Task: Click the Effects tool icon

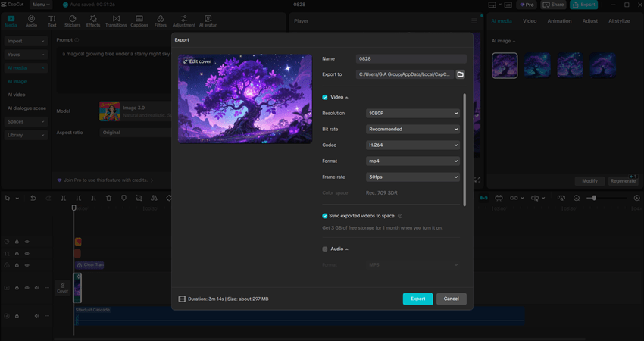Action: [x=93, y=20]
